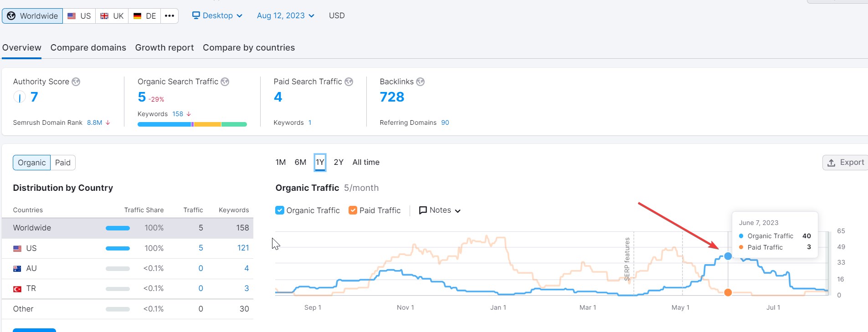Open the Desktop device dropdown
The image size is (868, 332).
pyautogui.click(x=217, y=15)
